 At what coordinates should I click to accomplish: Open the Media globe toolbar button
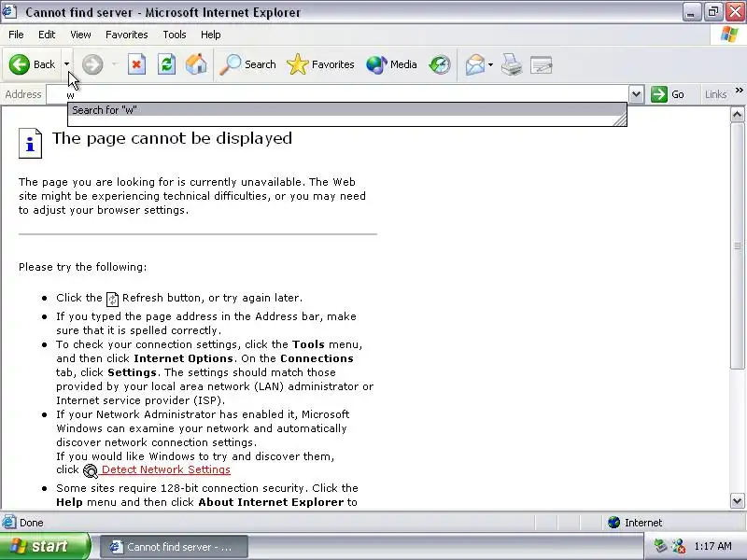(x=391, y=64)
